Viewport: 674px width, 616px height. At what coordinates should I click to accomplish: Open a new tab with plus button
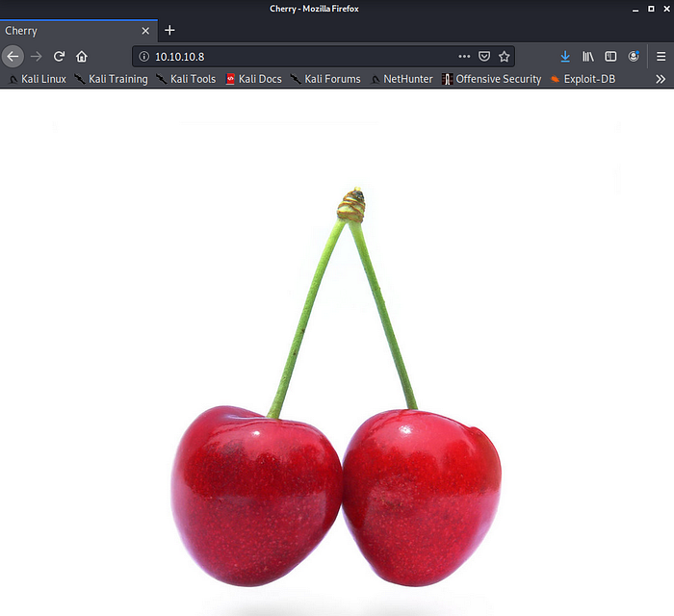[x=169, y=31]
